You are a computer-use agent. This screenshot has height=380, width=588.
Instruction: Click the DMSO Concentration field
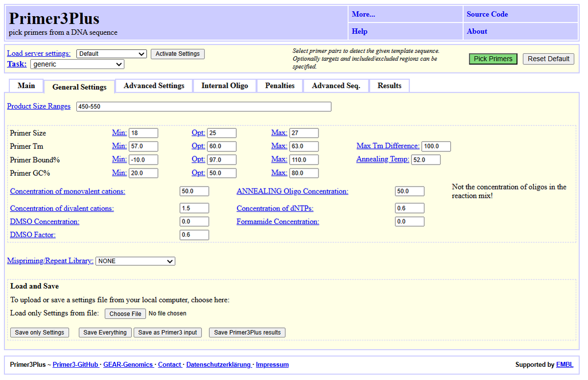[x=195, y=222]
